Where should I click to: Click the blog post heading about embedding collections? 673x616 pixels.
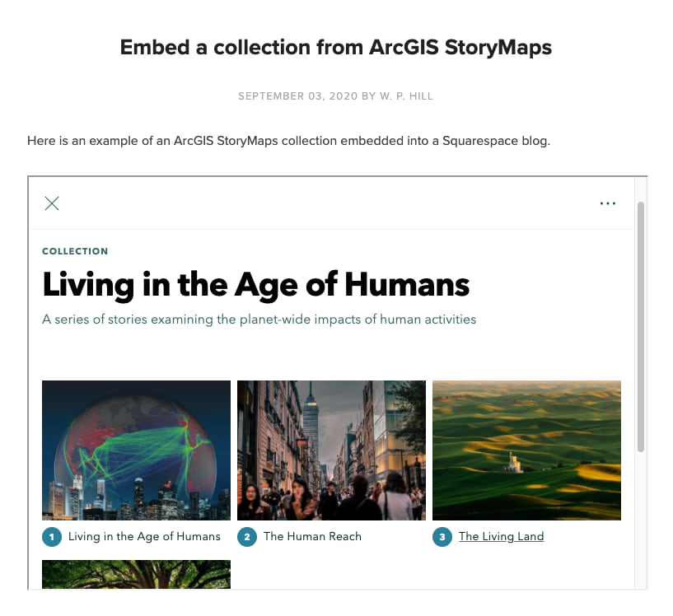(336, 47)
